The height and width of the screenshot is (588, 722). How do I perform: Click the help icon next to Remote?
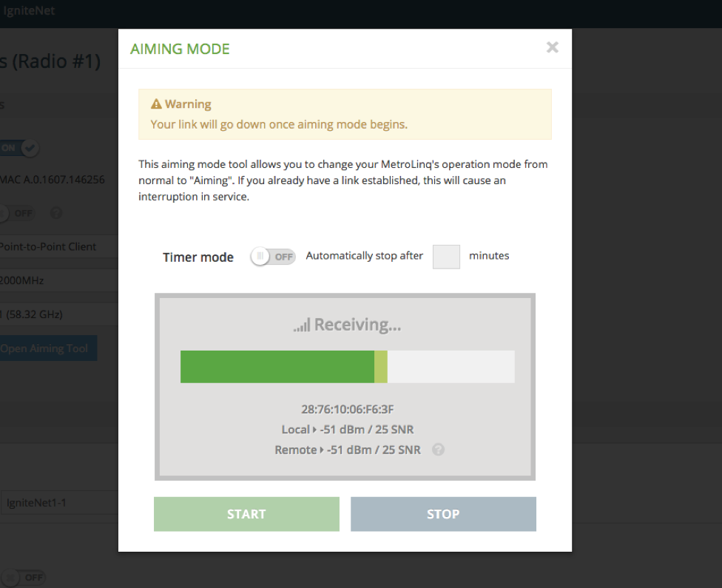click(438, 450)
